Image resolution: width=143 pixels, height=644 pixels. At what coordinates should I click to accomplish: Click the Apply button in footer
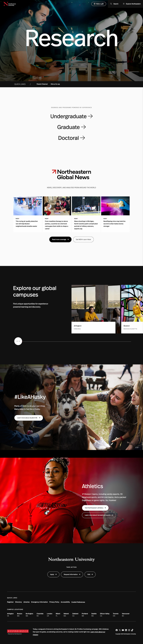click(x=53, y=574)
